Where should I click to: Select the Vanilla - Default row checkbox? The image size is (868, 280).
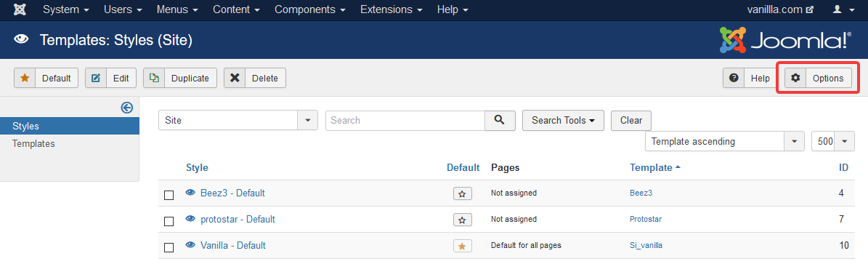(x=169, y=247)
